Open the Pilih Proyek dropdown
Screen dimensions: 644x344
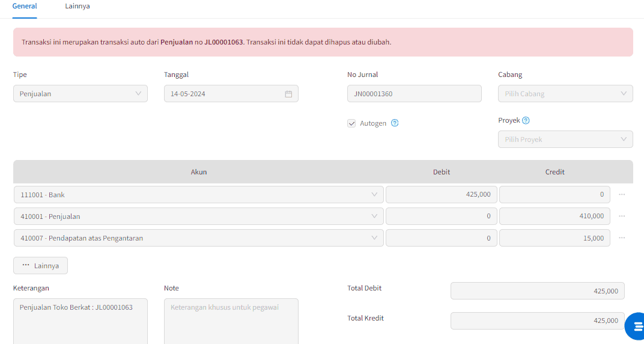click(x=565, y=140)
